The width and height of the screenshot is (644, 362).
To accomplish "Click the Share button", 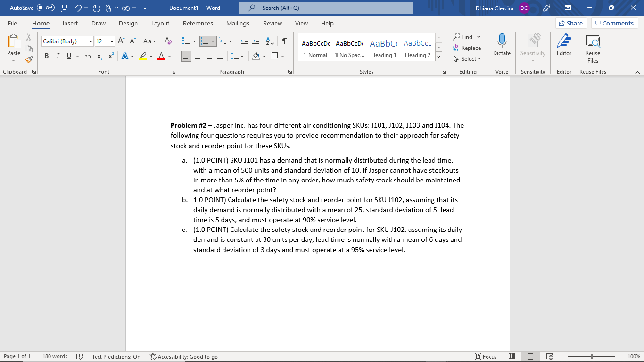I will 571,23.
